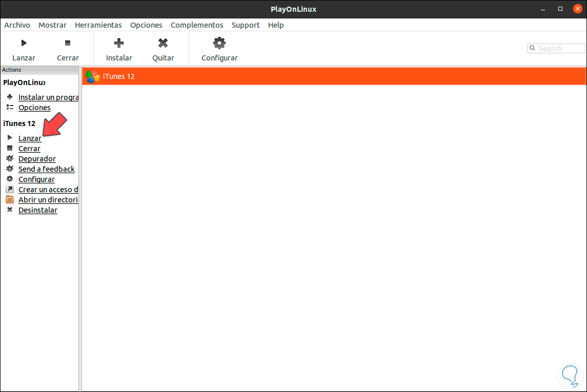
Task: Click Opciones link in sidebar
Action: pyautogui.click(x=34, y=108)
